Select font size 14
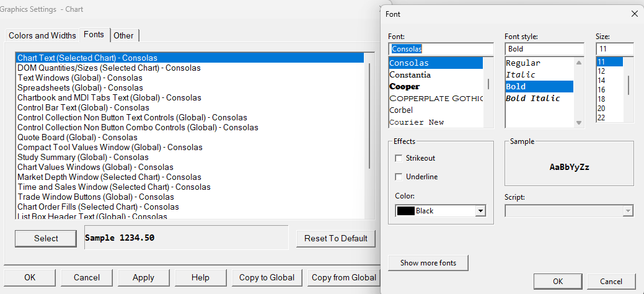The image size is (644, 294). [601, 80]
